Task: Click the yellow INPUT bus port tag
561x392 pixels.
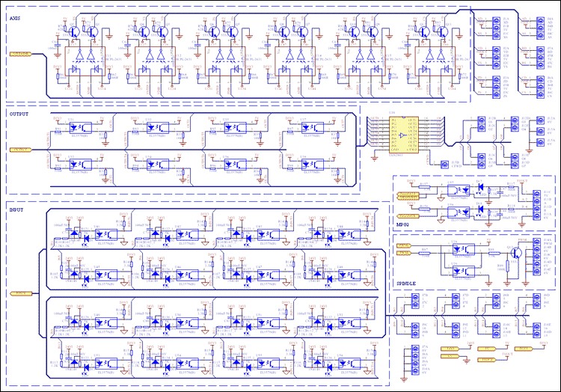Action: pos(21,293)
